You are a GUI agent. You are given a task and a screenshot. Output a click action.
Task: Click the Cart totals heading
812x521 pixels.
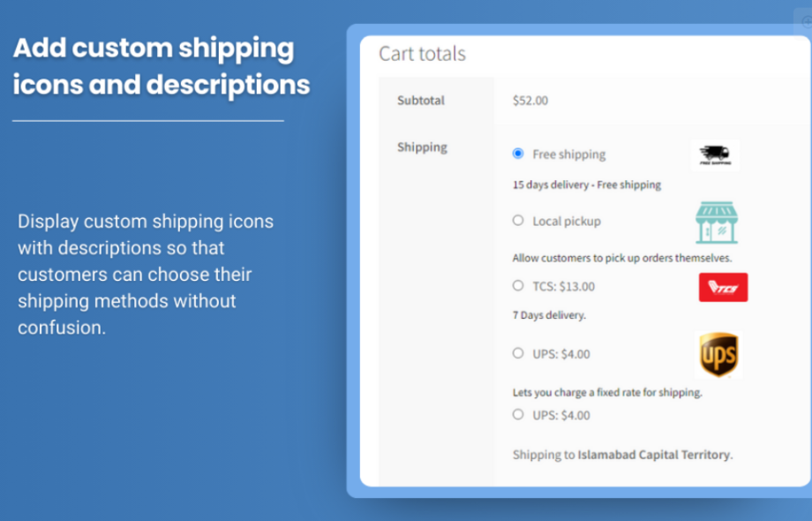click(x=422, y=54)
